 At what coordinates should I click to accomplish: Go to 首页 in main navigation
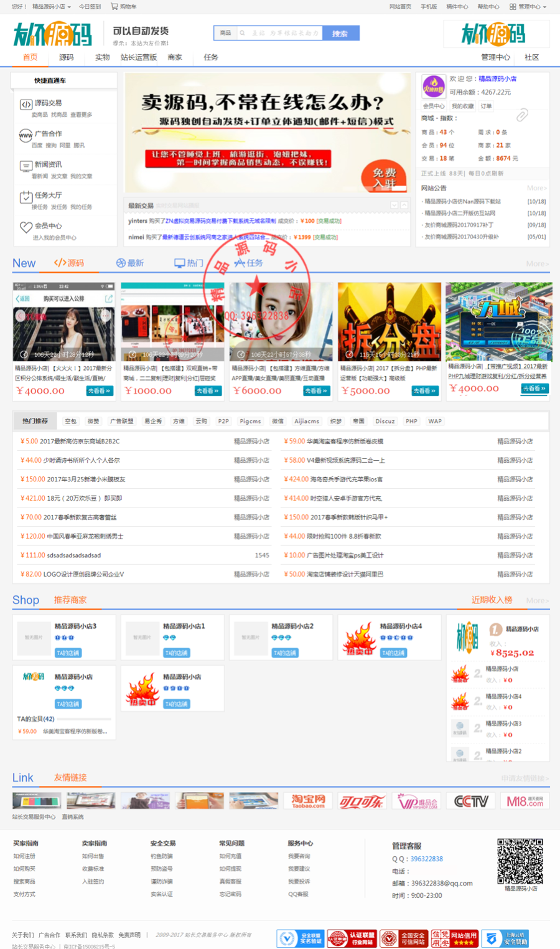point(30,57)
